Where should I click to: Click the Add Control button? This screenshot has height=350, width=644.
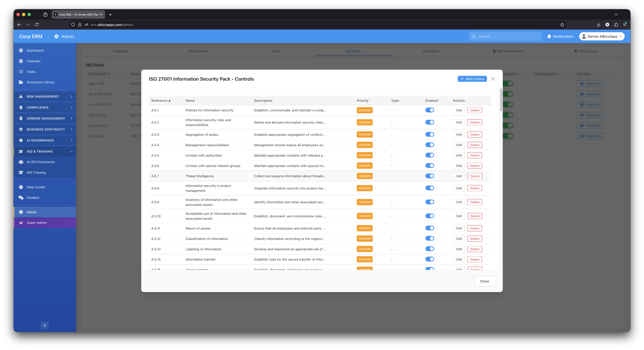click(x=472, y=79)
